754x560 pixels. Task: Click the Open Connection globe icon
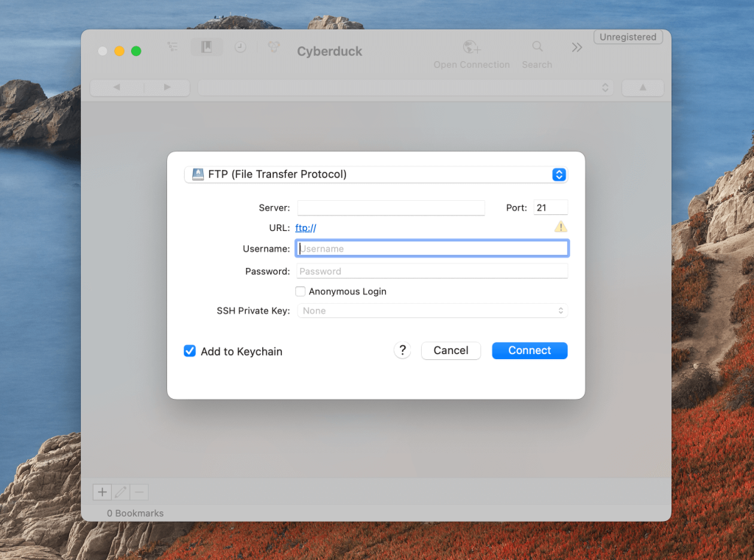coord(471,48)
